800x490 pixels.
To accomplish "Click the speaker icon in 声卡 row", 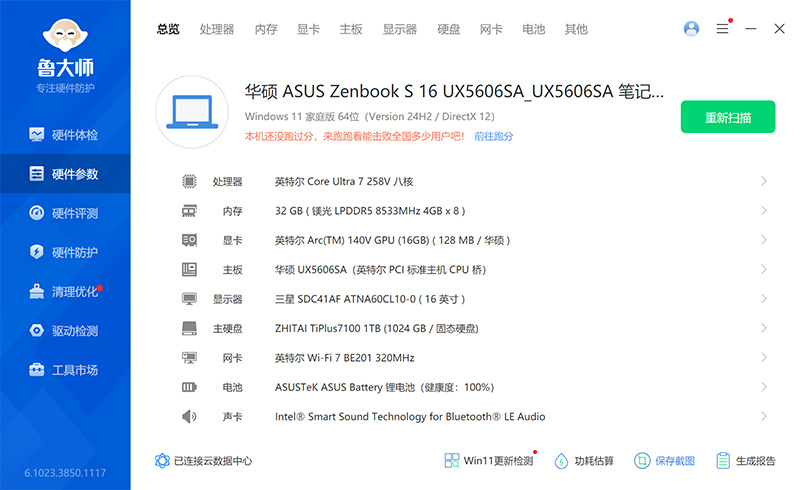I will tap(189, 416).
